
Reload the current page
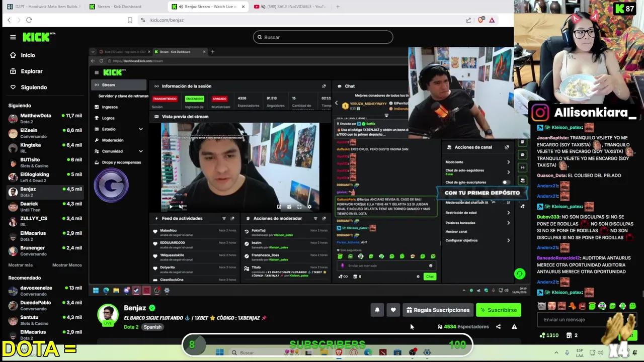[29, 20]
